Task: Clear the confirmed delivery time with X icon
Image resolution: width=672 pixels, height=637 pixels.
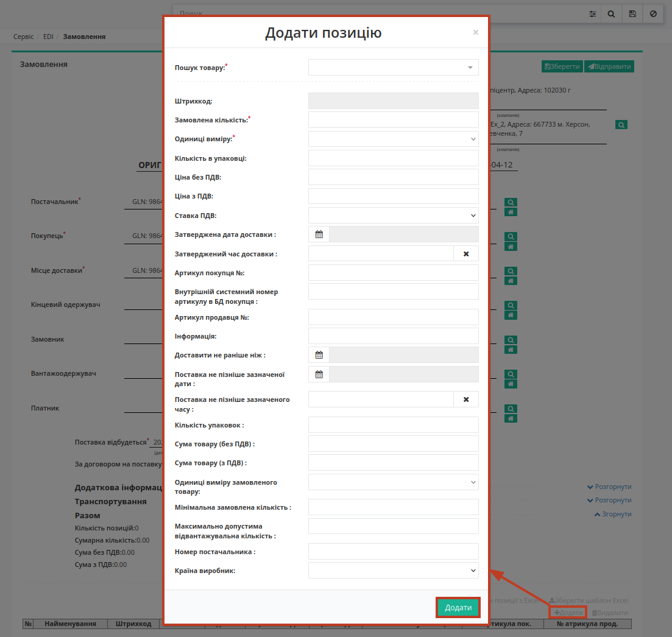Action: (x=466, y=254)
